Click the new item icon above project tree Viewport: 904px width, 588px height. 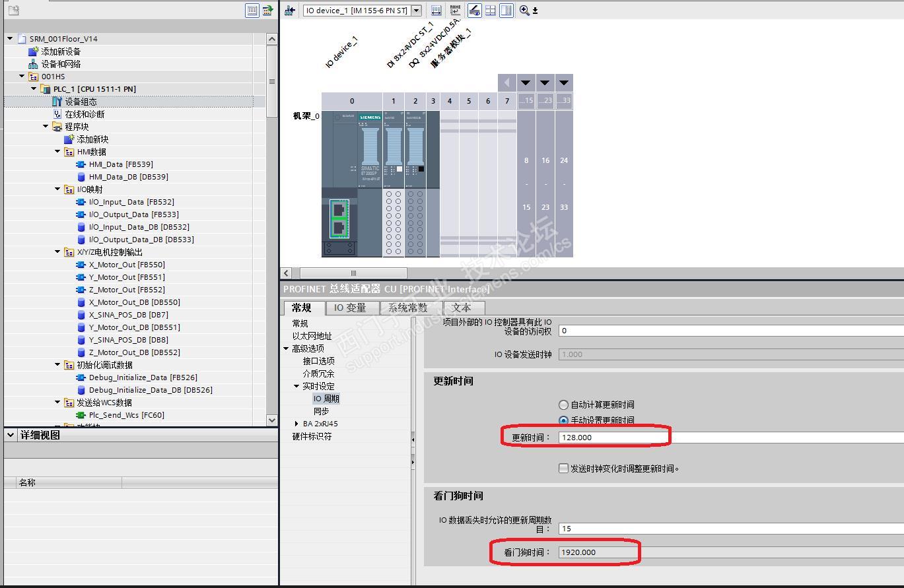coord(14,10)
